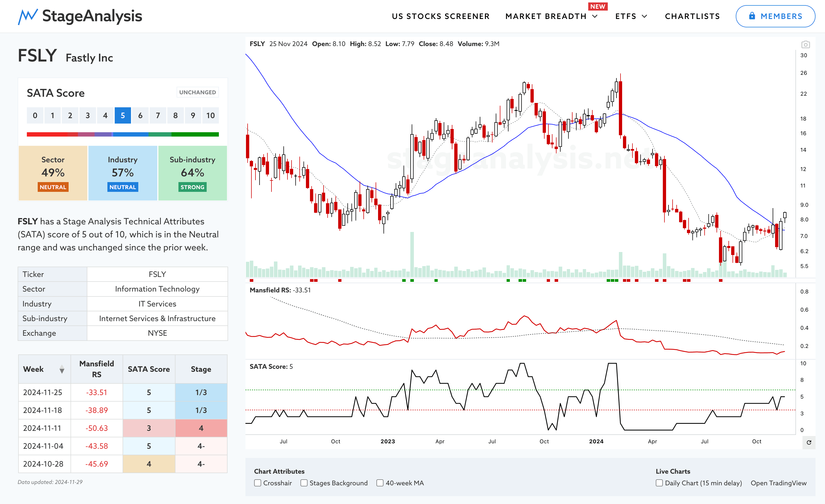Go to Chartlists page

point(692,16)
